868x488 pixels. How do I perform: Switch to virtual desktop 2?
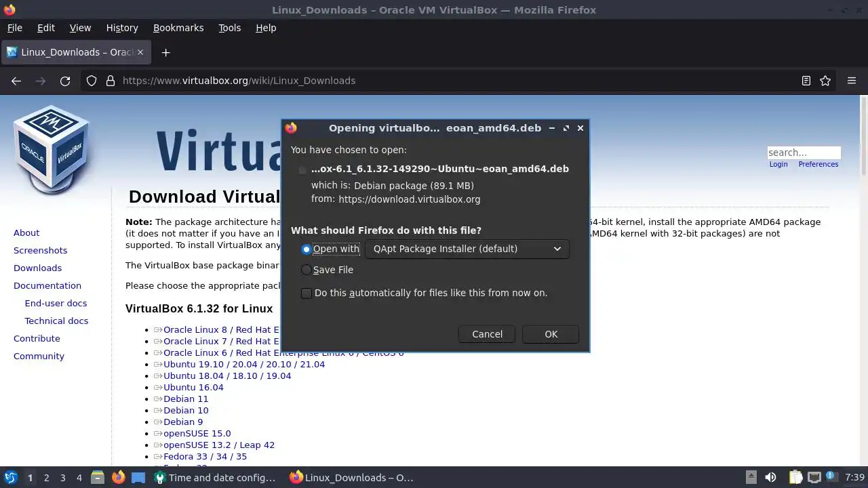click(46, 477)
